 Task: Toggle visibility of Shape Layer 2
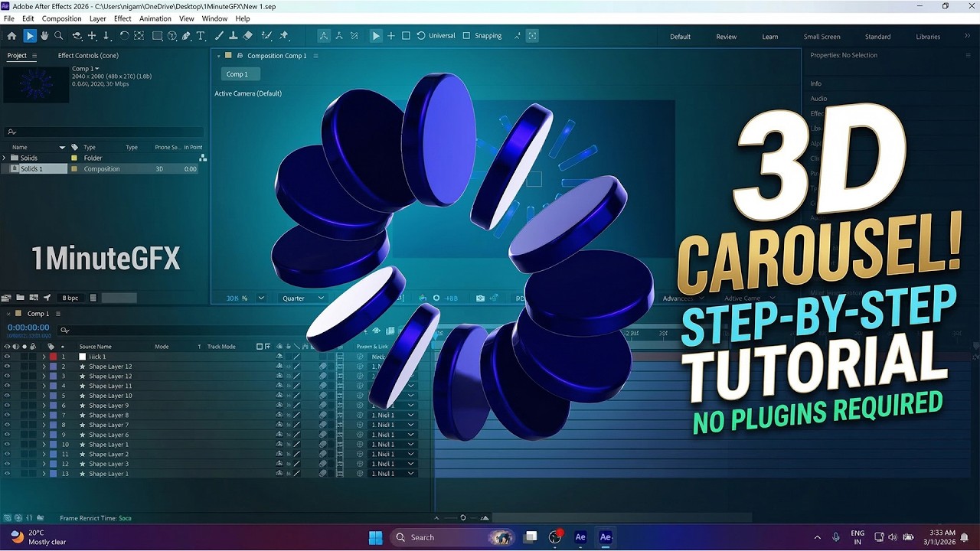pos(7,455)
